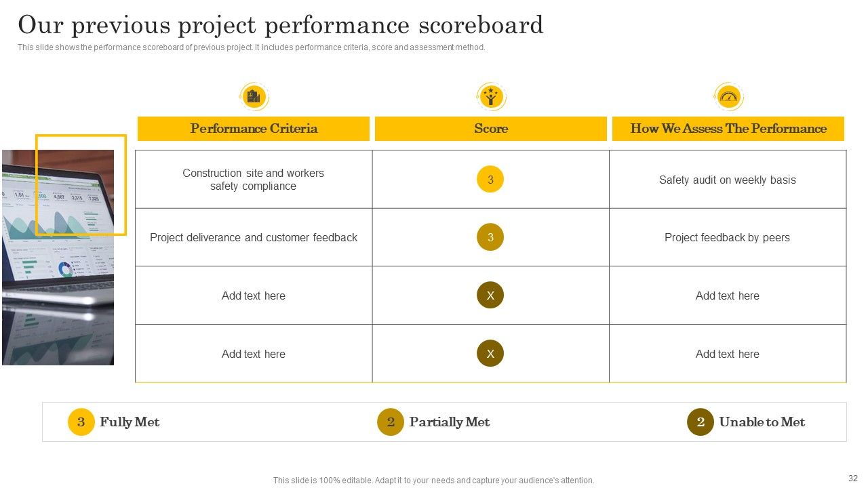Click the star person icon above Score
868x488 pixels.
coord(491,97)
